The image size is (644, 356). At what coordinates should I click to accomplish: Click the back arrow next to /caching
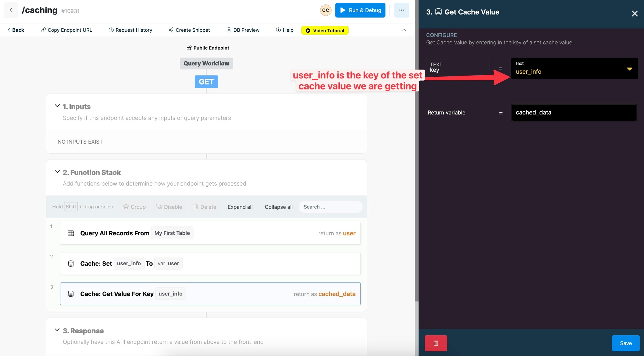[11, 10]
